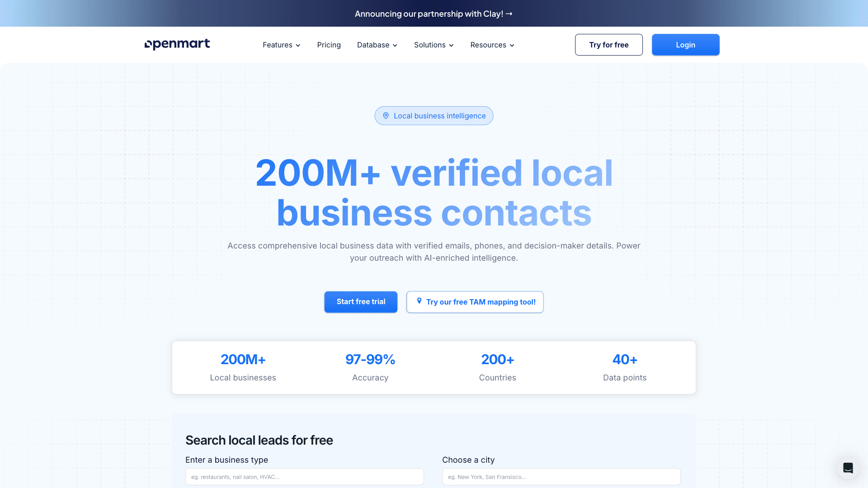Viewport: 868px width, 488px height.
Task: Expand the Database dropdown
Action: [377, 45]
